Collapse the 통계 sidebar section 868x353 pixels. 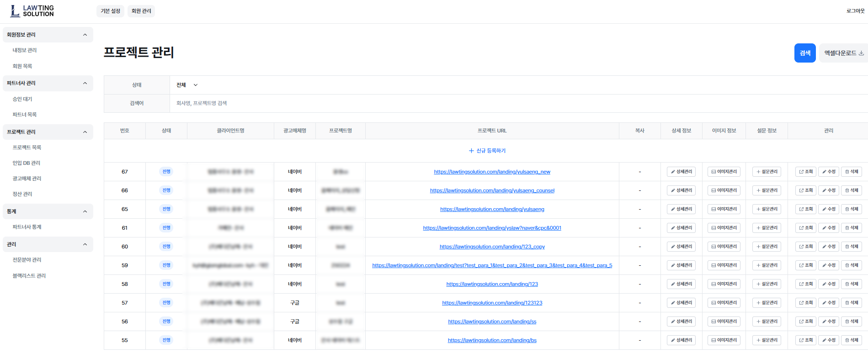tap(85, 211)
